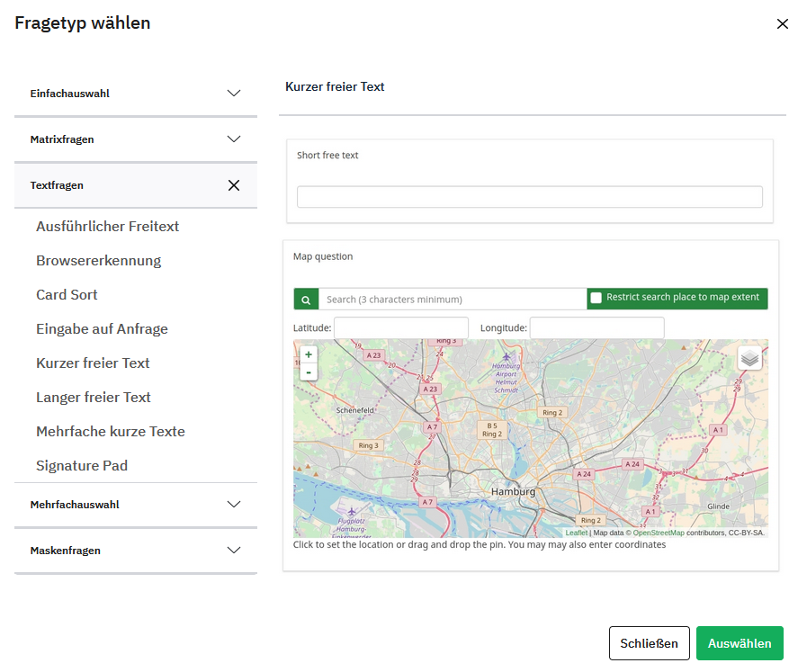This screenshot has width=798, height=672.
Task: Pick Mehrfache kurze Texte option
Action: (x=110, y=432)
